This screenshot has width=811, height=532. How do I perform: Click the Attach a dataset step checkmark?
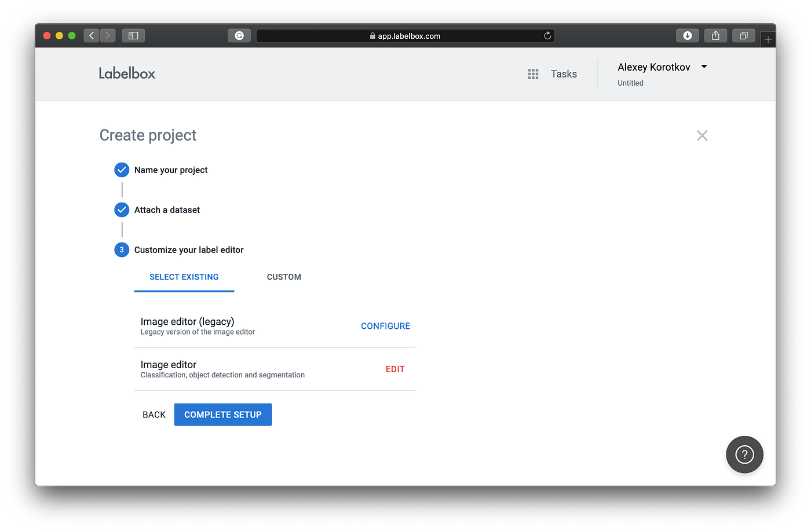click(x=122, y=210)
